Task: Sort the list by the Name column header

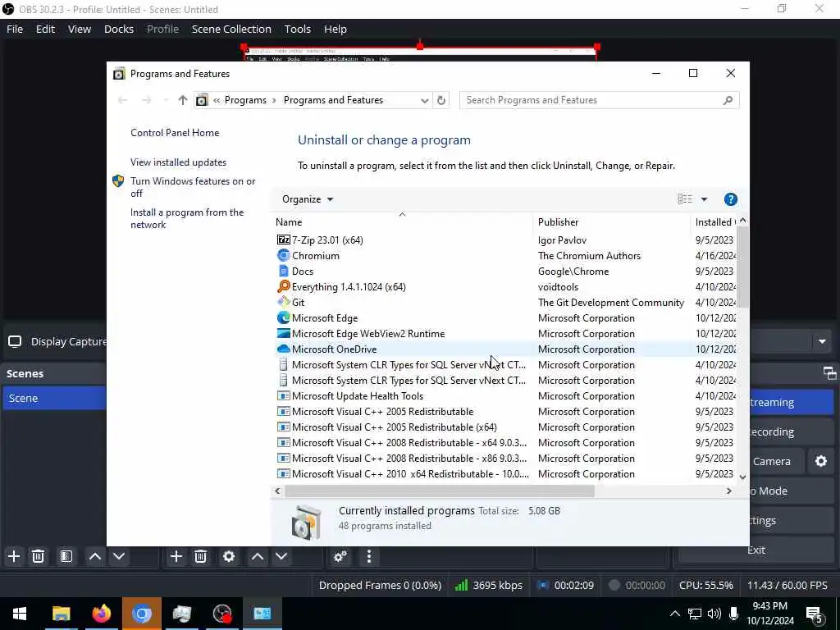Action: pos(401,221)
